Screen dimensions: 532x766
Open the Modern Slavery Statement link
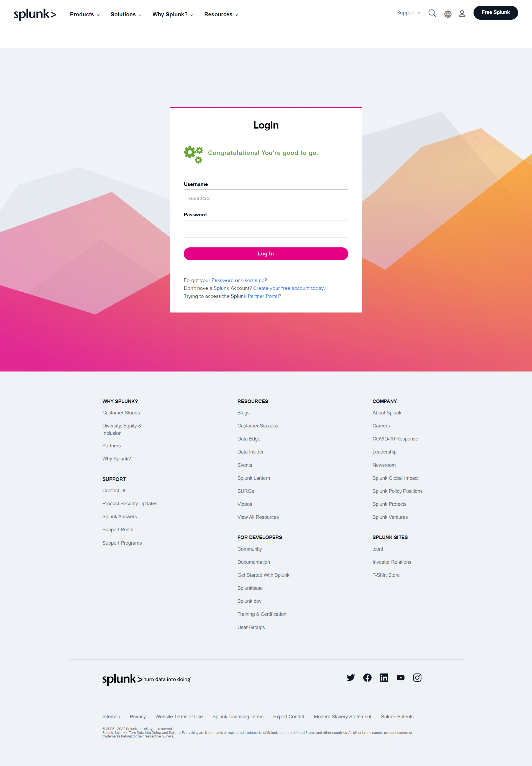[x=342, y=716]
